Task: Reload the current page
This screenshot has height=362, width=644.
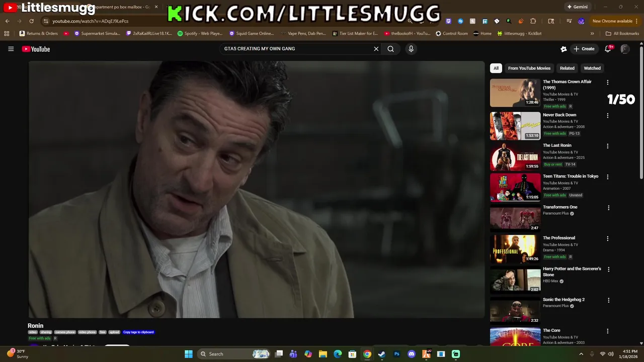Action: point(31,21)
